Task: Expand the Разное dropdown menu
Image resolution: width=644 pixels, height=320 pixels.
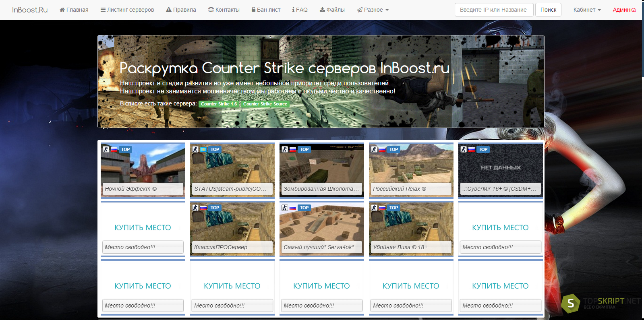Action: 373,10
